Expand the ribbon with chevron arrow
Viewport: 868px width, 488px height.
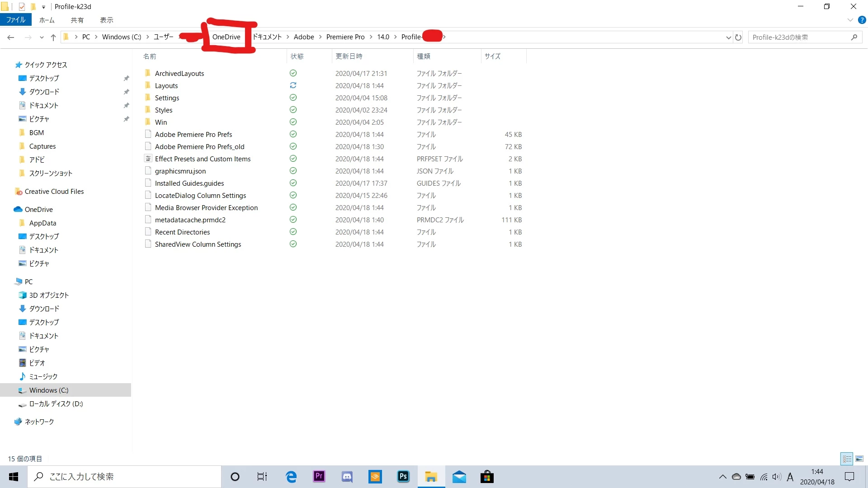(850, 20)
